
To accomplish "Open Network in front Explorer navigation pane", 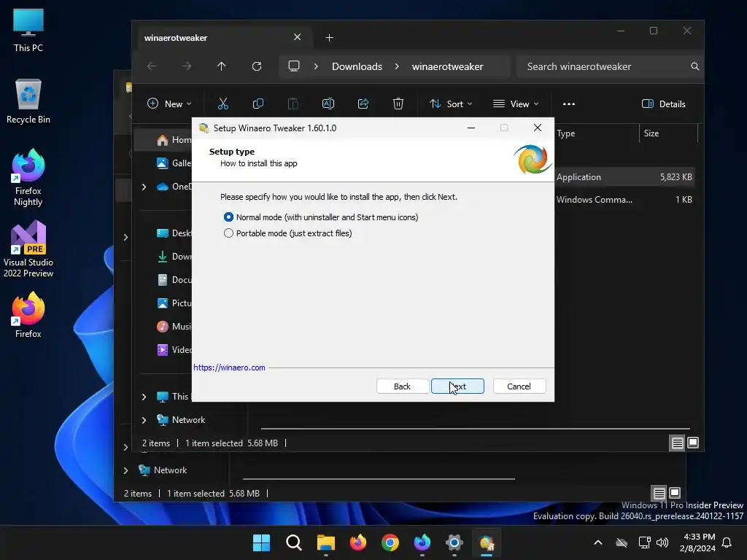I will click(x=181, y=420).
